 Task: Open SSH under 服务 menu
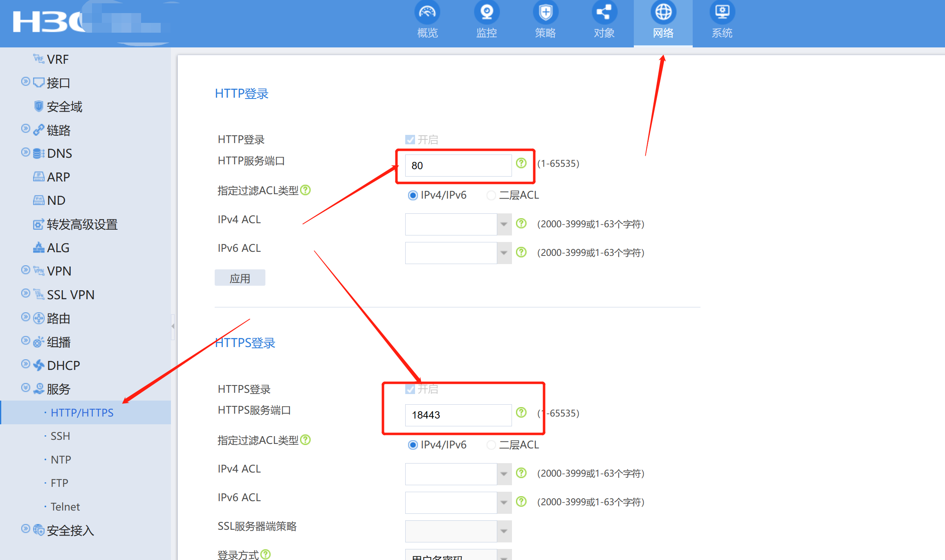click(x=60, y=436)
